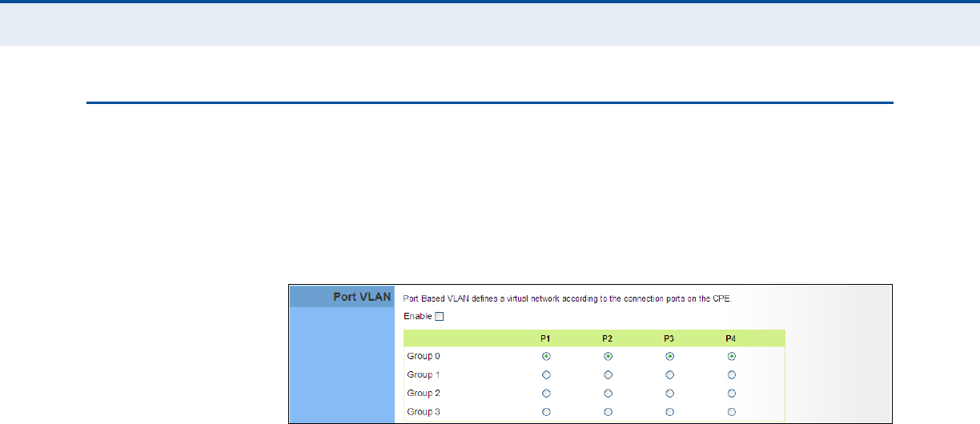Image resolution: width=980 pixels, height=424 pixels.
Task: Select Group 0 radio for port P4
Action: coord(732,356)
